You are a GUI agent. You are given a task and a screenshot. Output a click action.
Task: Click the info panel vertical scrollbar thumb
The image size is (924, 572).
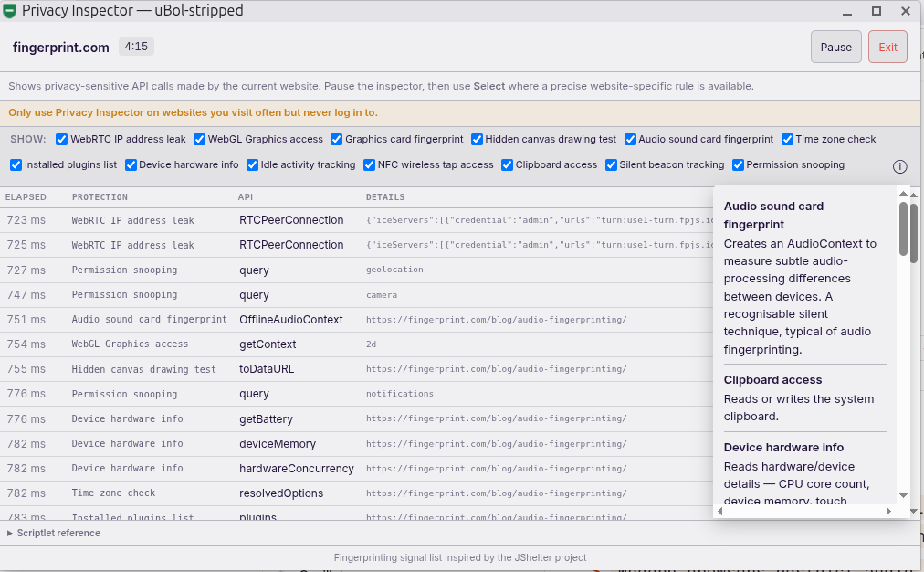tap(903, 228)
